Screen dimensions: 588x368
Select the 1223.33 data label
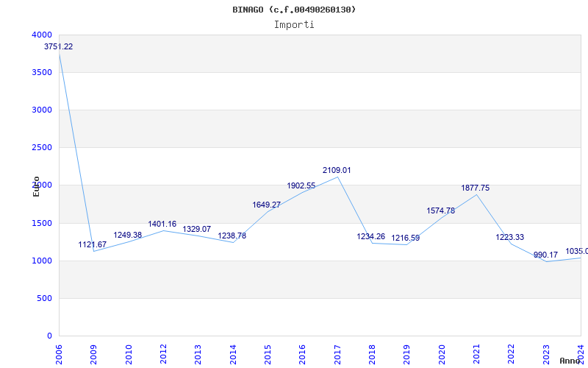click(509, 237)
